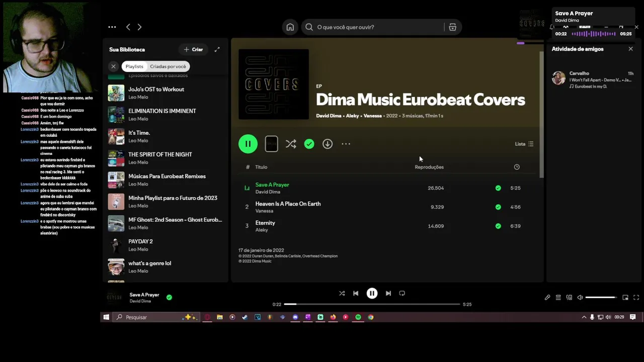Open the Windows Start menu
This screenshot has width=644, height=362.
[x=106, y=317]
